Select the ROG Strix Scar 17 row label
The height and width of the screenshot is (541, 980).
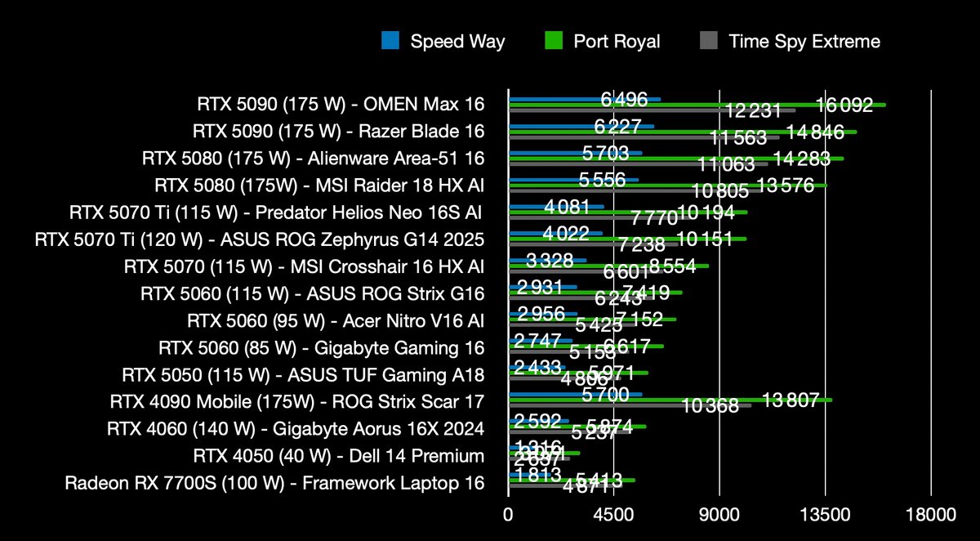point(297,401)
